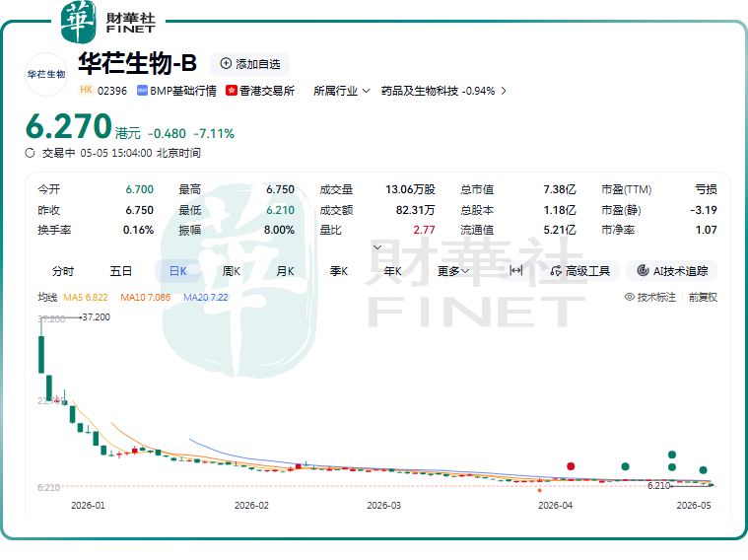Click the 添加自选 add-to-watchlist button
The image size is (748, 560).
[250, 64]
